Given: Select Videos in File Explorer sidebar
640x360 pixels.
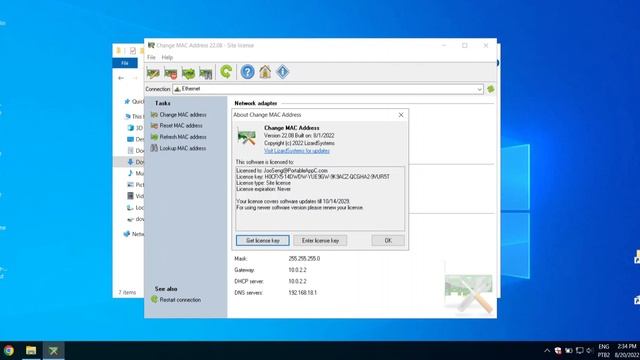Looking at the screenshot, I should click(x=136, y=196).
